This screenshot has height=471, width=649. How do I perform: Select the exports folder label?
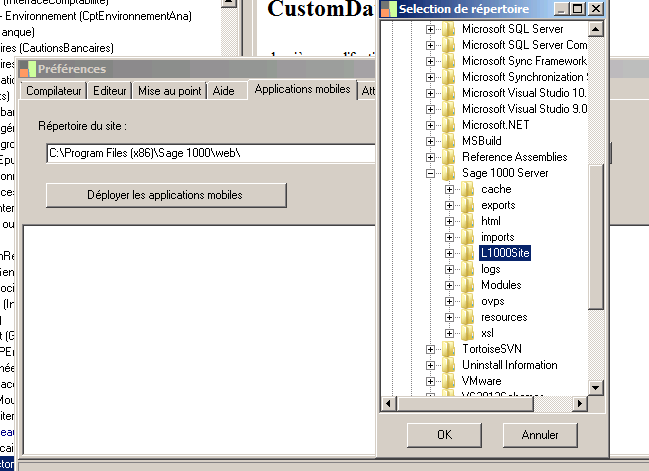tap(498, 205)
